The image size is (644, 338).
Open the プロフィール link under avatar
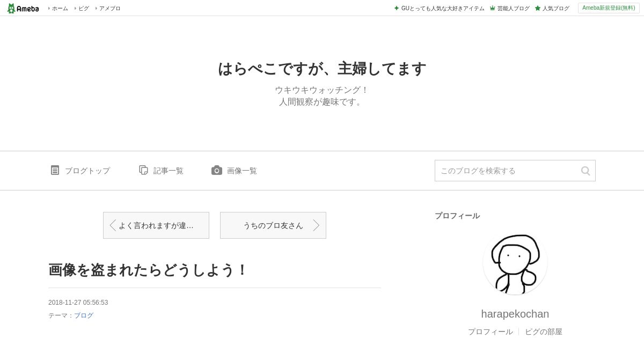491,332
